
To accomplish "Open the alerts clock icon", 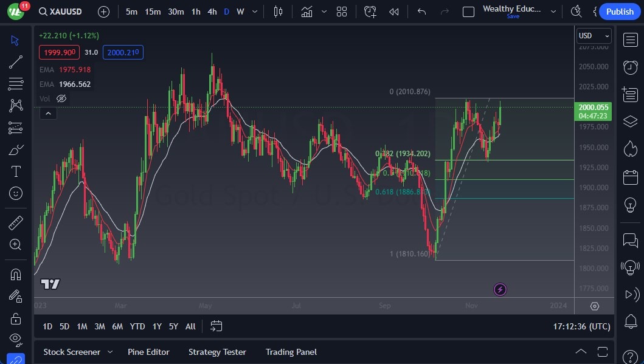I will tap(630, 67).
